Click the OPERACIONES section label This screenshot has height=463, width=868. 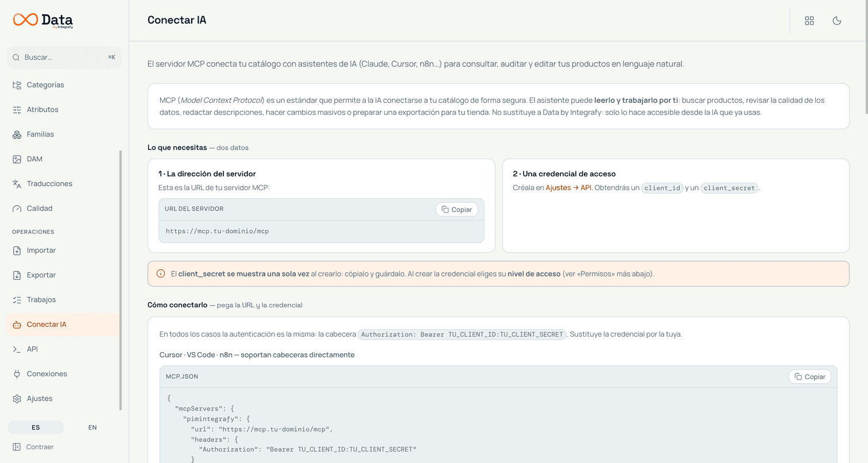point(33,232)
